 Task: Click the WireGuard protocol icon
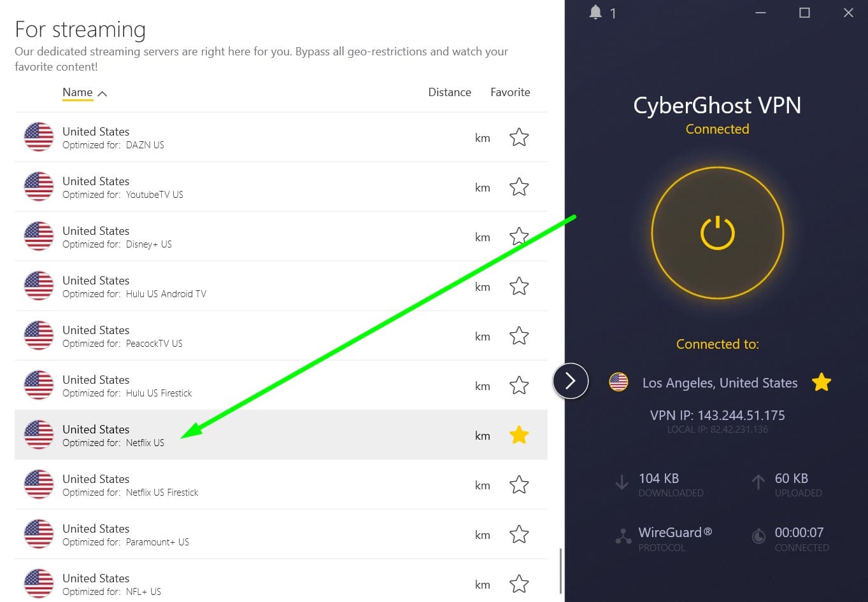click(623, 537)
